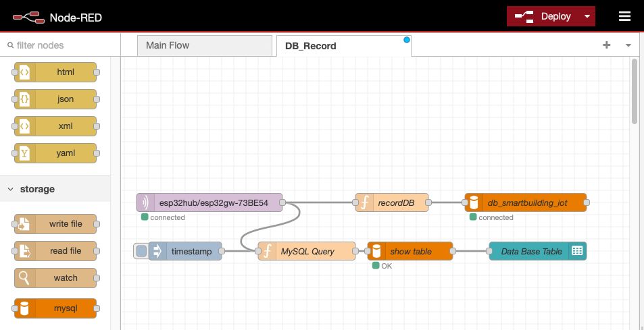Add a new flow tab with plus

tap(606, 45)
